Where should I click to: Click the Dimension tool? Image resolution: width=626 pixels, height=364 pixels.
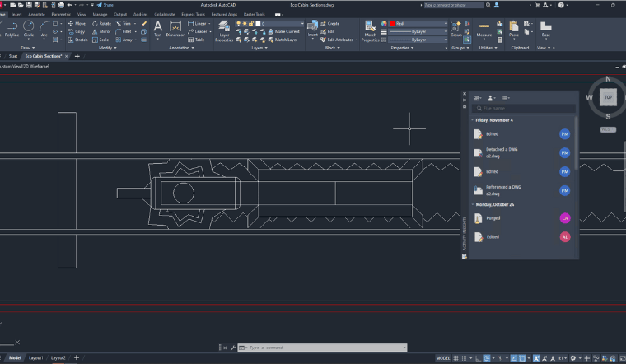[x=175, y=29]
